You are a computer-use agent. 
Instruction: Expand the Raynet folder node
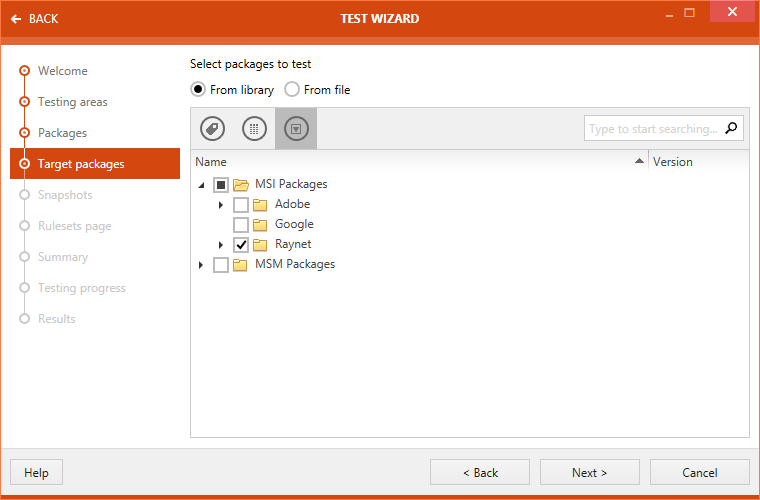[221, 245]
